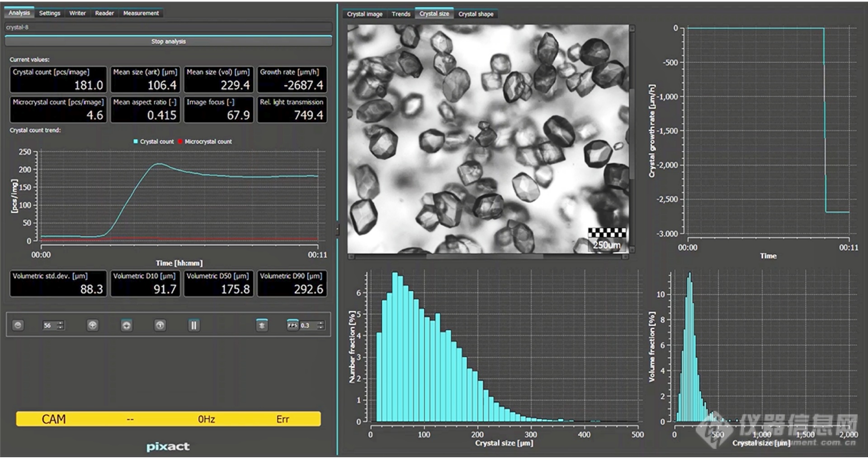Click the Crystal count trend label

(x=35, y=130)
